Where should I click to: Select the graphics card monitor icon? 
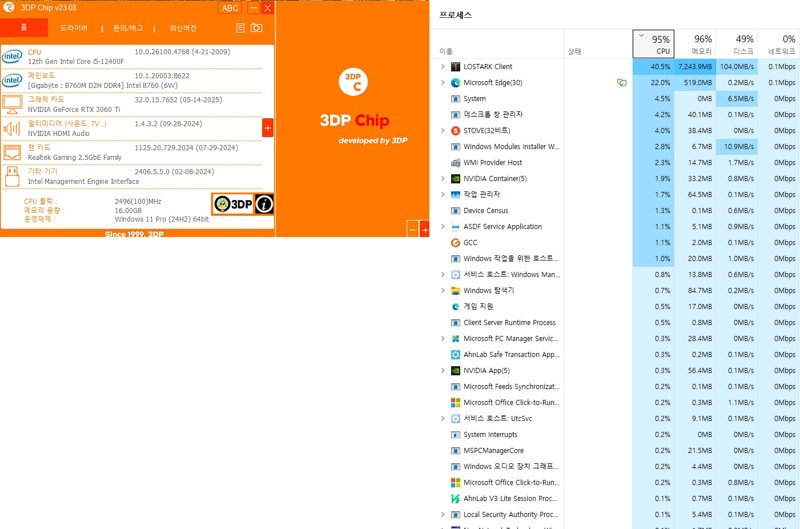click(12, 104)
